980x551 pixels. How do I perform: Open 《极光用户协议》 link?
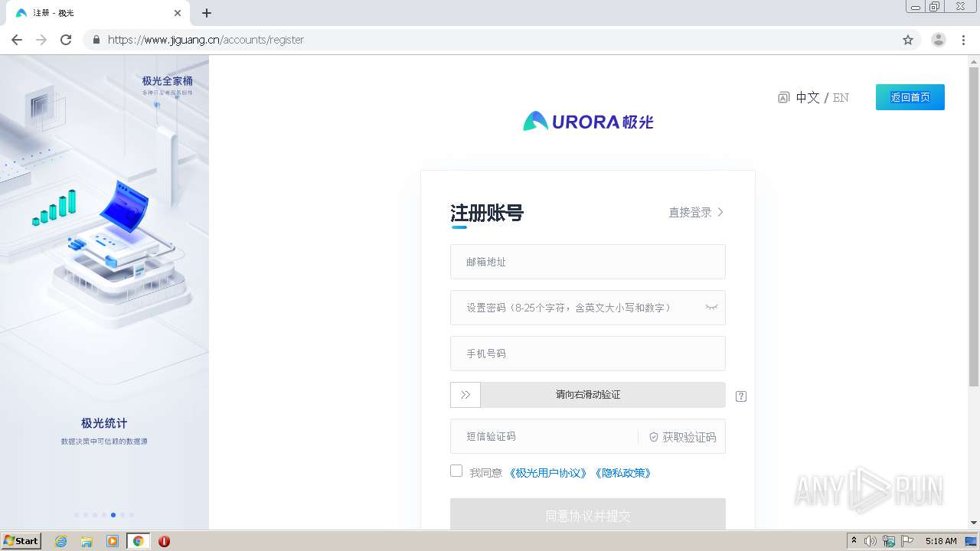548,473
